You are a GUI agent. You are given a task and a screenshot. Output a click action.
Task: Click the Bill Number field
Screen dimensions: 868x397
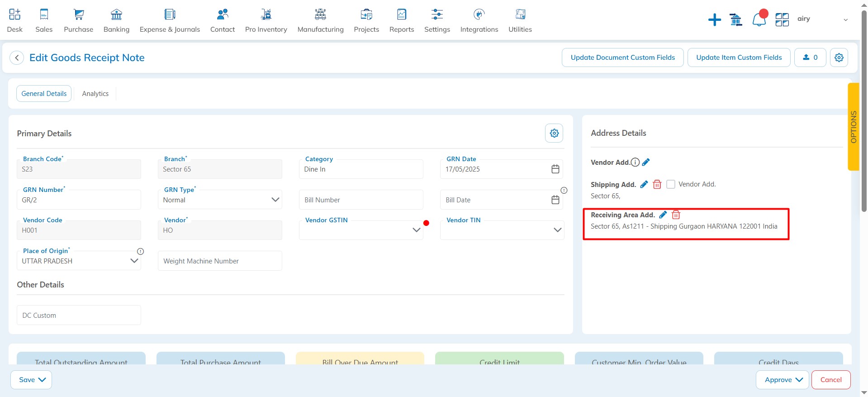click(361, 200)
